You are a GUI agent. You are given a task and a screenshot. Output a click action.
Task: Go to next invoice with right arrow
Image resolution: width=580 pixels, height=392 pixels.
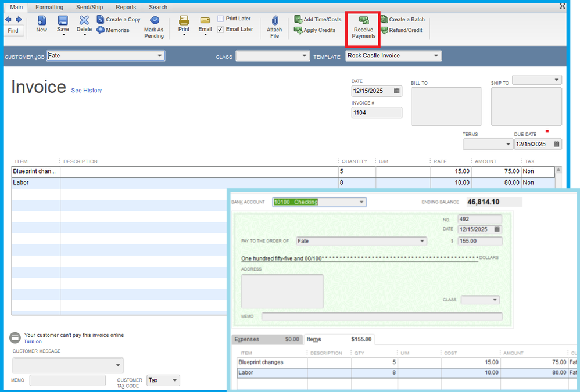(x=19, y=20)
